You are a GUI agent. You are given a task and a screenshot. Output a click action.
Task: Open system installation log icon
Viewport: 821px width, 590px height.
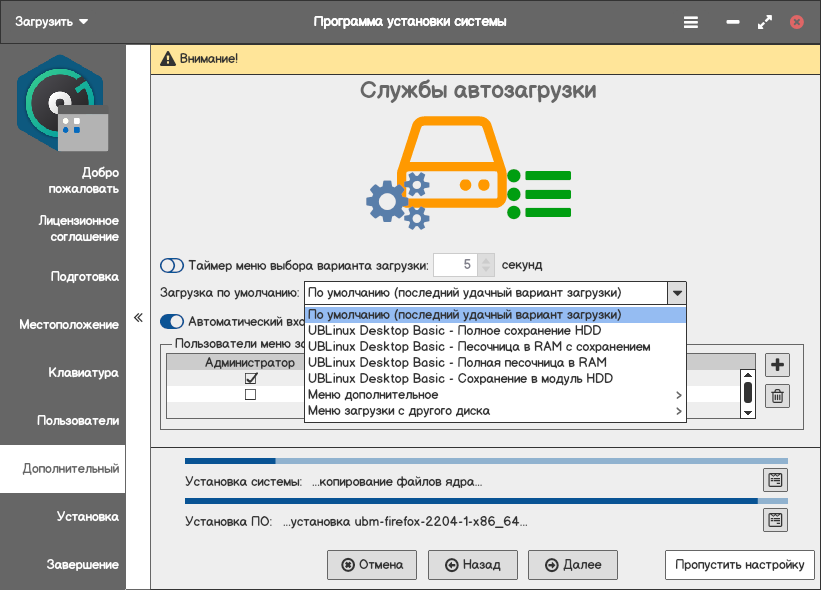(775, 480)
